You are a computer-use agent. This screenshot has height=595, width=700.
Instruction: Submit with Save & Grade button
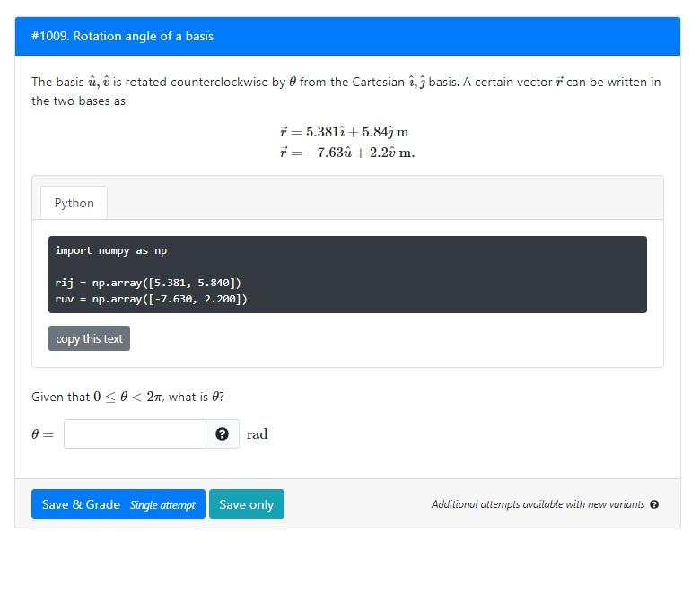[118, 504]
